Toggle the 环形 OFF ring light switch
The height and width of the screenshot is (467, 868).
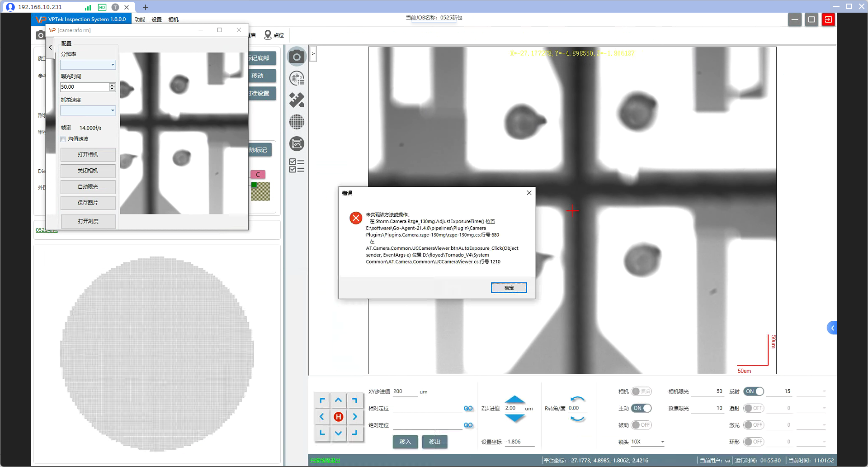coord(754,442)
